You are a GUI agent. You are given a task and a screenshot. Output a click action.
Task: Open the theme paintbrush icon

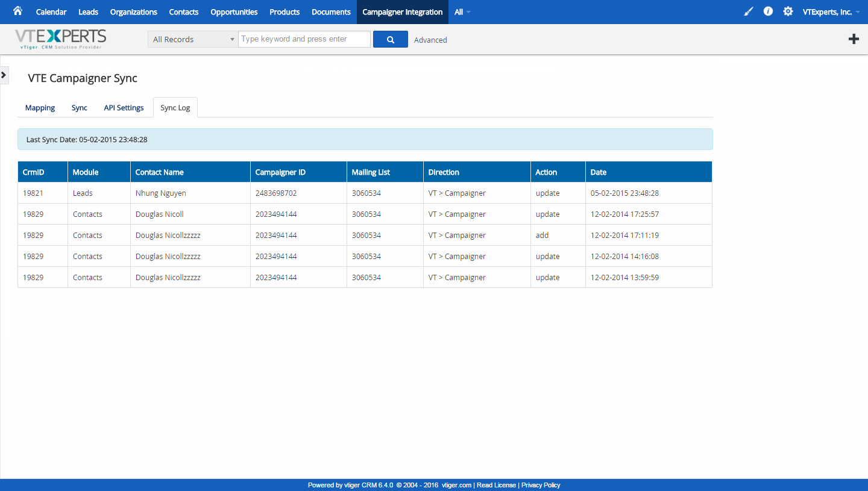point(749,11)
